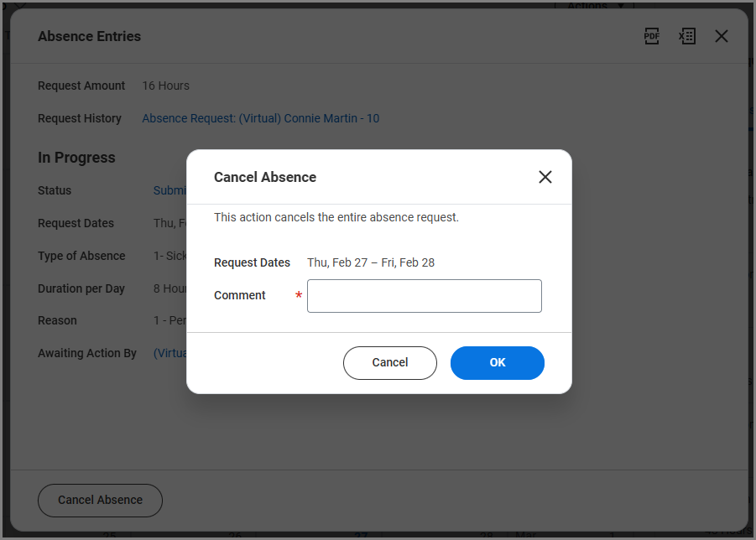The height and width of the screenshot is (540, 756).
Task: Click the 16 Hours request amount value
Action: 165,86
